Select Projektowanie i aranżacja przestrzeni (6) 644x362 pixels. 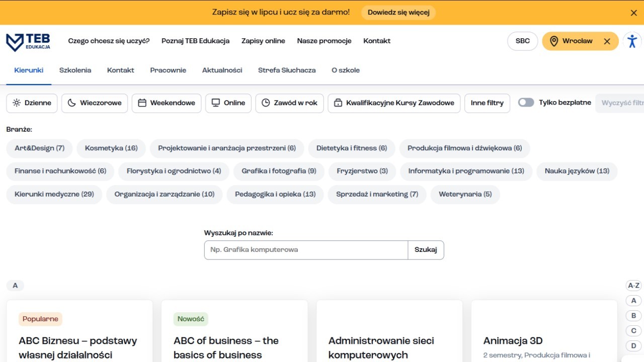click(x=227, y=148)
